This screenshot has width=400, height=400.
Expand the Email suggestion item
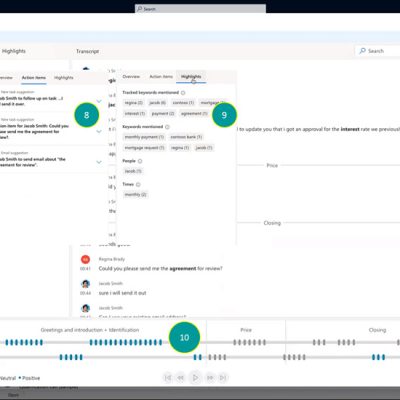[x=99, y=162]
